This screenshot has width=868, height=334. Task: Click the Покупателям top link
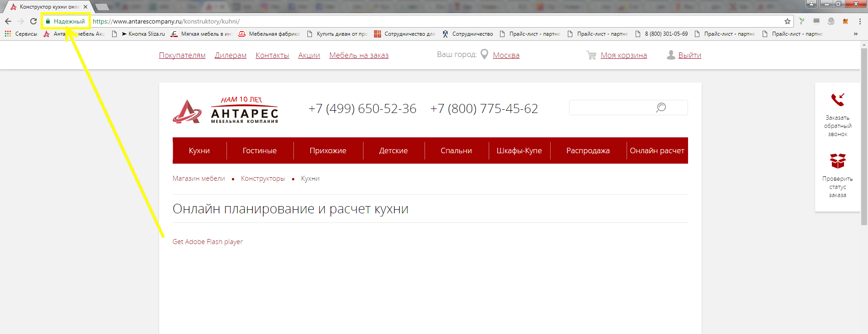pos(182,55)
